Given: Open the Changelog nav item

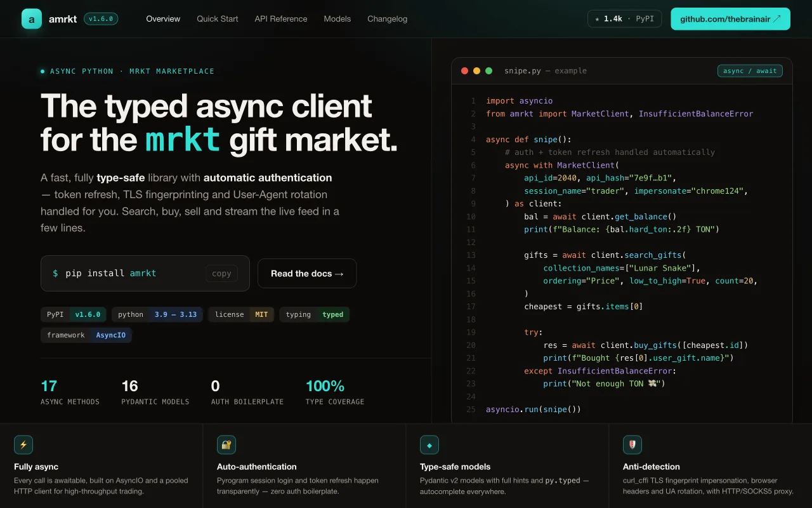Looking at the screenshot, I should coord(388,19).
